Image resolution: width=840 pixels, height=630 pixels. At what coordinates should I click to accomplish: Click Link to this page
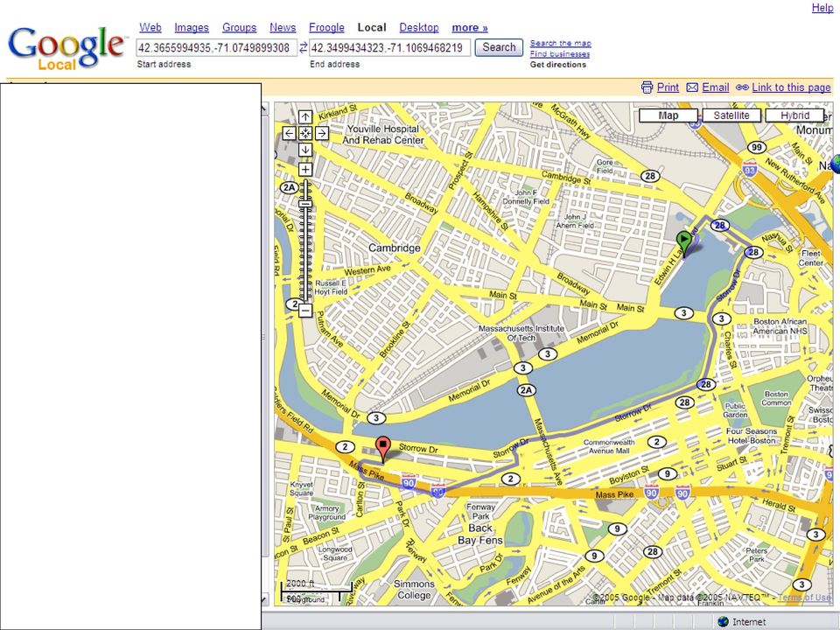click(791, 87)
